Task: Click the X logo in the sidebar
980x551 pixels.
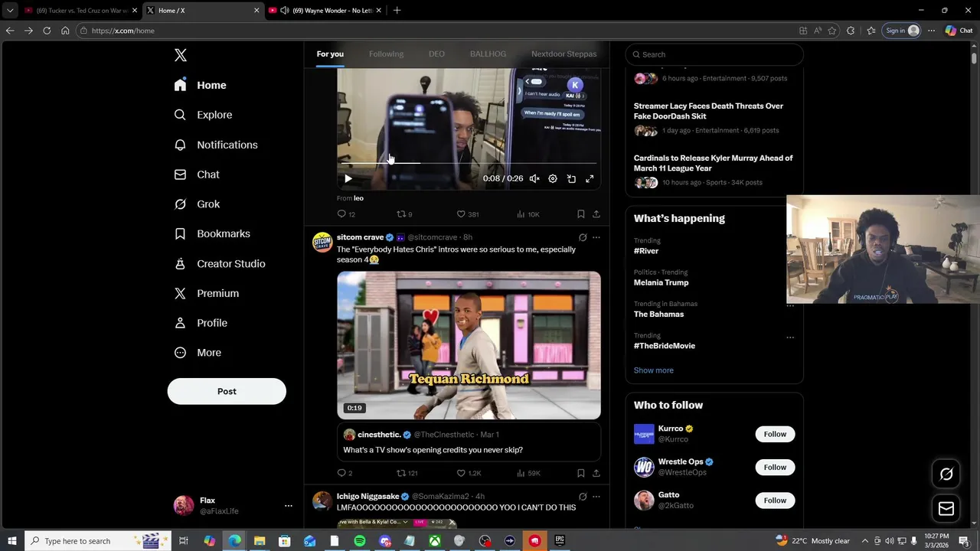Action: pyautogui.click(x=181, y=55)
